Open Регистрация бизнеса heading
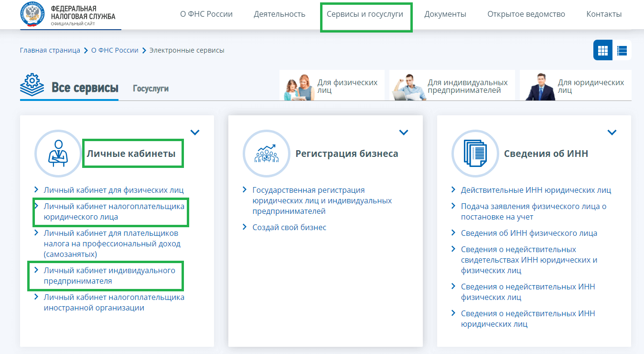The height and width of the screenshot is (354, 644). [x=347, y=154]
